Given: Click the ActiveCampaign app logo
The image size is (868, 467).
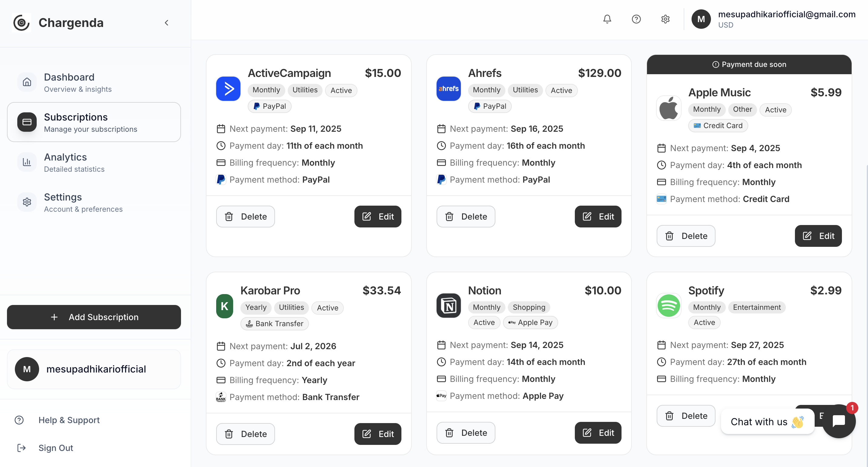Looking at the screenshot, I should 228,89.
